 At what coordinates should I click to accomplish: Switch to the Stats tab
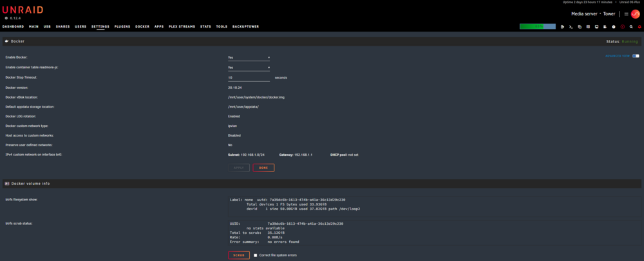(206, 26)
